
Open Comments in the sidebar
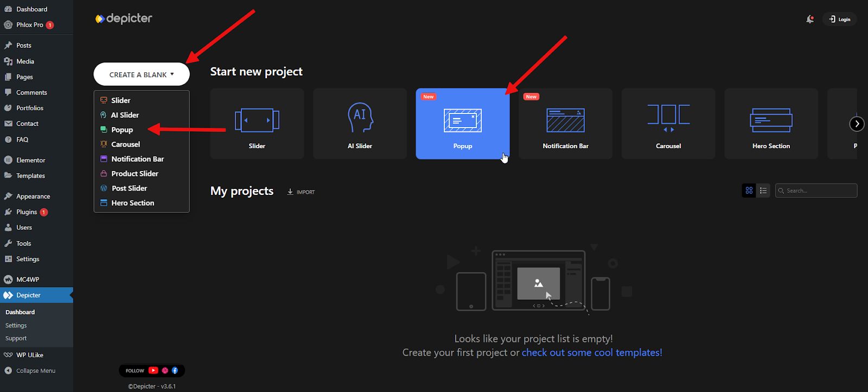(36, 93)
